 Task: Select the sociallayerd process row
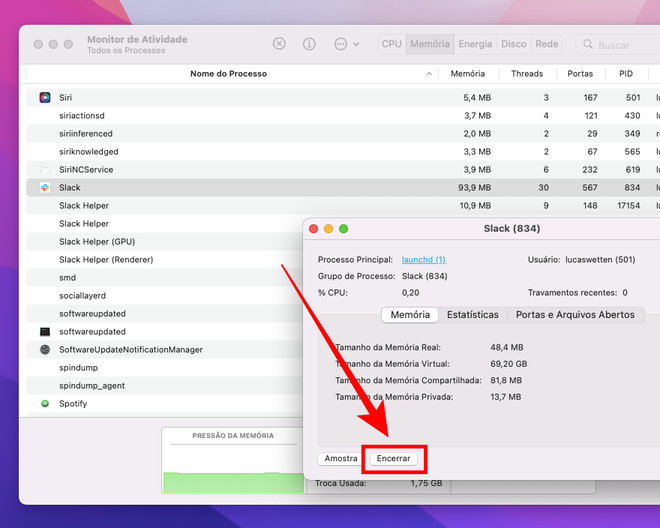coord(165,296)
